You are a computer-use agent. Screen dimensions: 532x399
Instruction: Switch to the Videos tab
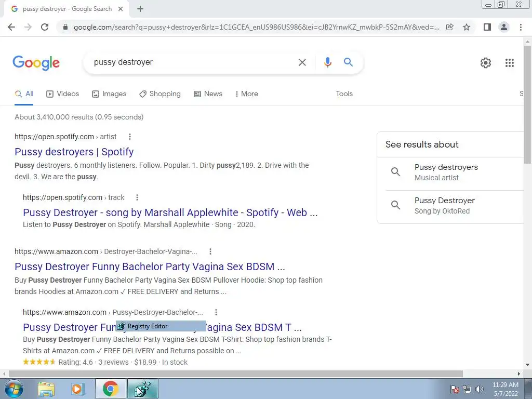tap(62, 94)
